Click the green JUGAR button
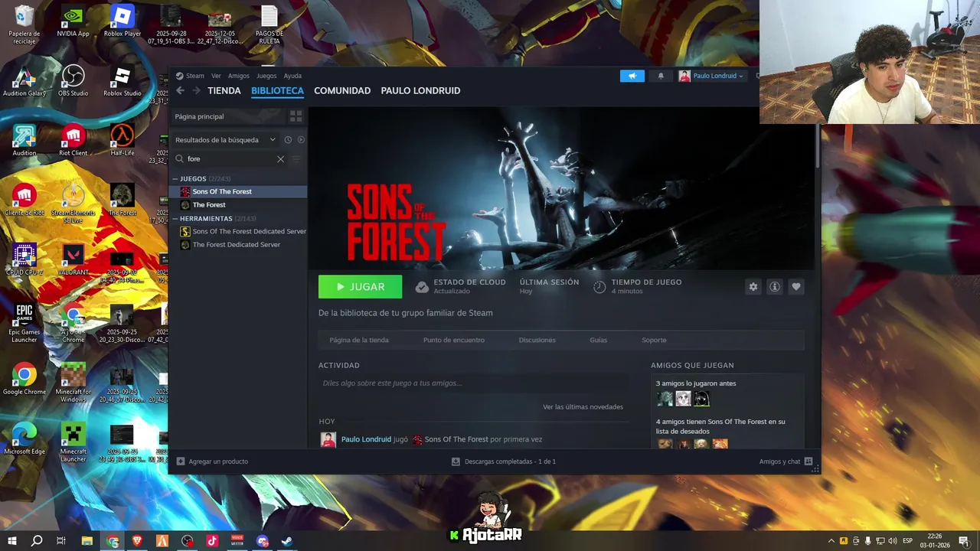This screenshot has width=980, height=551. [360, 287]
